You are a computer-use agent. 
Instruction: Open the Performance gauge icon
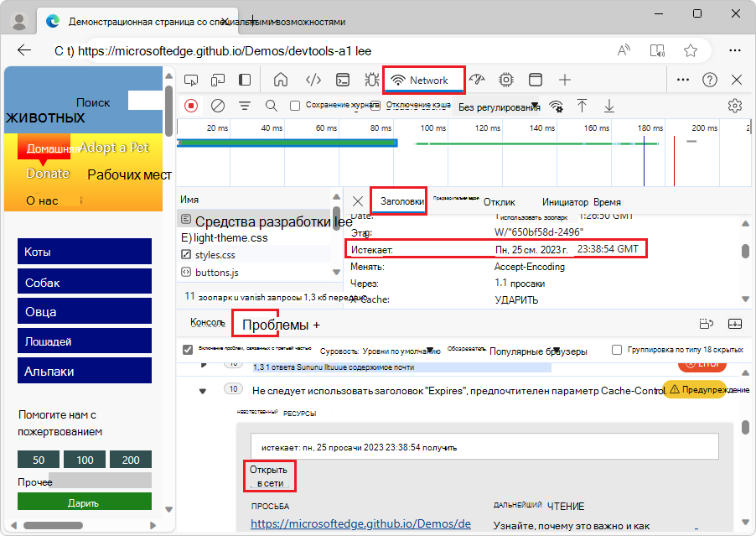[x=477, y=80]
